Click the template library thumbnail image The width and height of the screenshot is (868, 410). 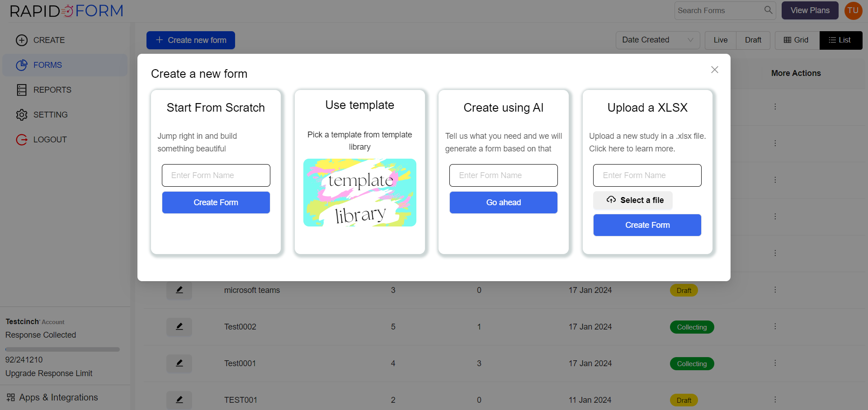click(x=360, y=193)
